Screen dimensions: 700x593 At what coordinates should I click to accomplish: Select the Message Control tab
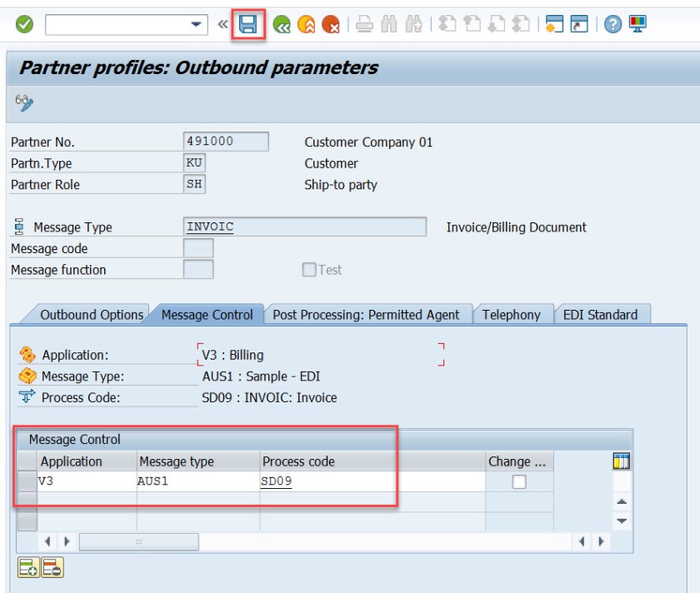pyautogui.click(x=207, y=315)
